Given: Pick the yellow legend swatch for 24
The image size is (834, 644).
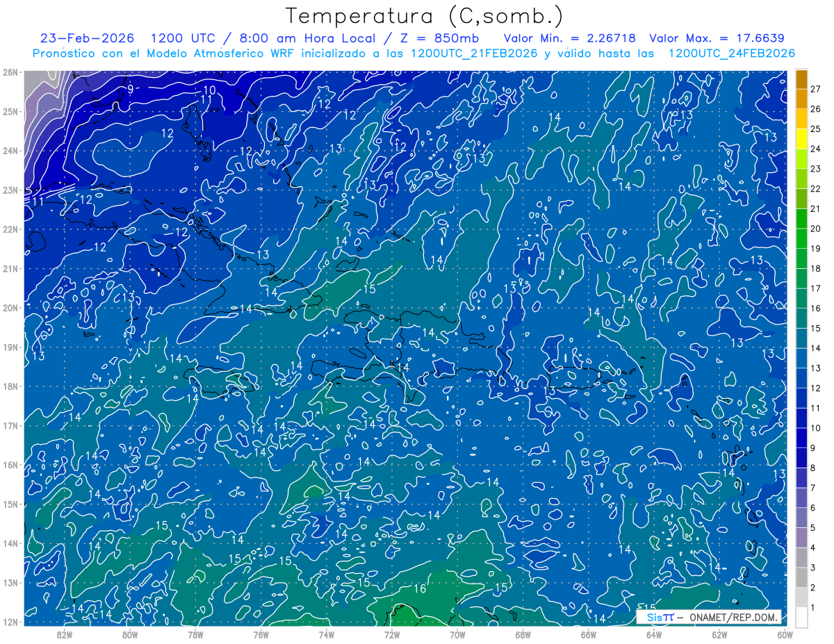Looking at the screenshot, I should [801, 139].
